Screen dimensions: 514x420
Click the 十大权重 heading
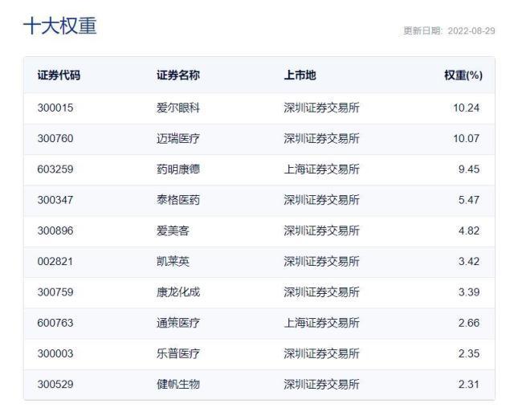[x=60, y=26]
